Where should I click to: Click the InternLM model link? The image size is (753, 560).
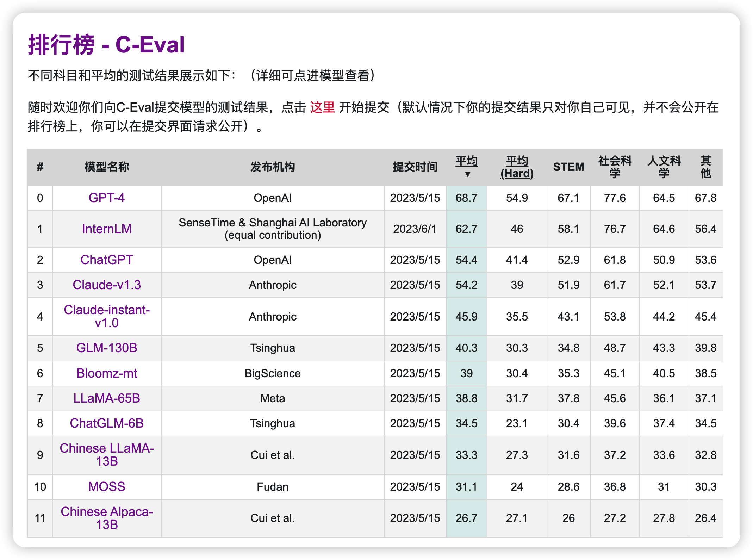click(x=106, y=229)
